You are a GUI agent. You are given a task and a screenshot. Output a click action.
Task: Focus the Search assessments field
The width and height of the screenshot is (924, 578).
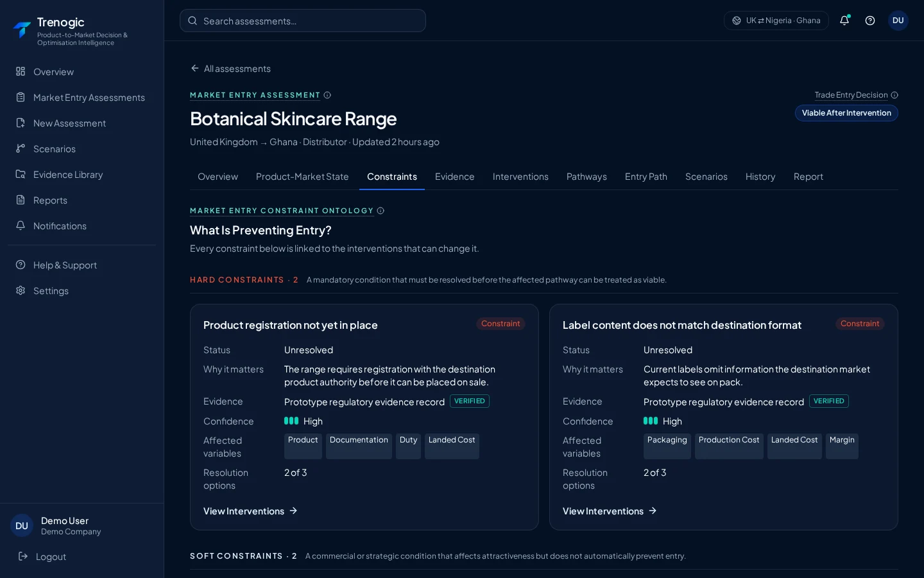pyautogui.click(x=303, y=21)
